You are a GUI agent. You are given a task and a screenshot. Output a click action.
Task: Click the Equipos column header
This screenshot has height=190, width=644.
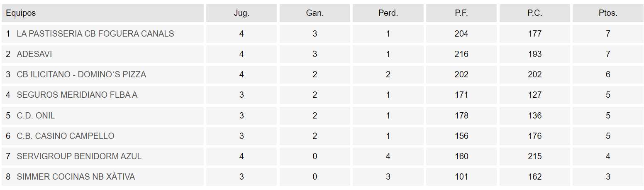[x=21, y=13]
